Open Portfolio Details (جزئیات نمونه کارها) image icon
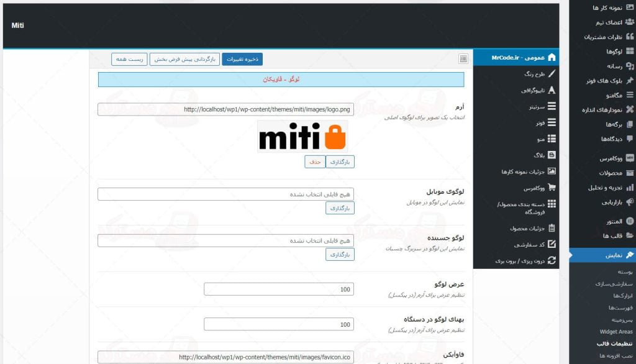 [552, 171]
